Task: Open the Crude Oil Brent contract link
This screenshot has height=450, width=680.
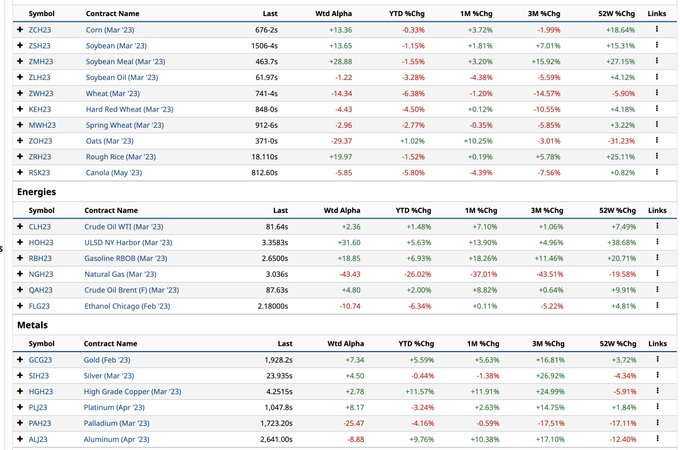Action: [132, 290]
